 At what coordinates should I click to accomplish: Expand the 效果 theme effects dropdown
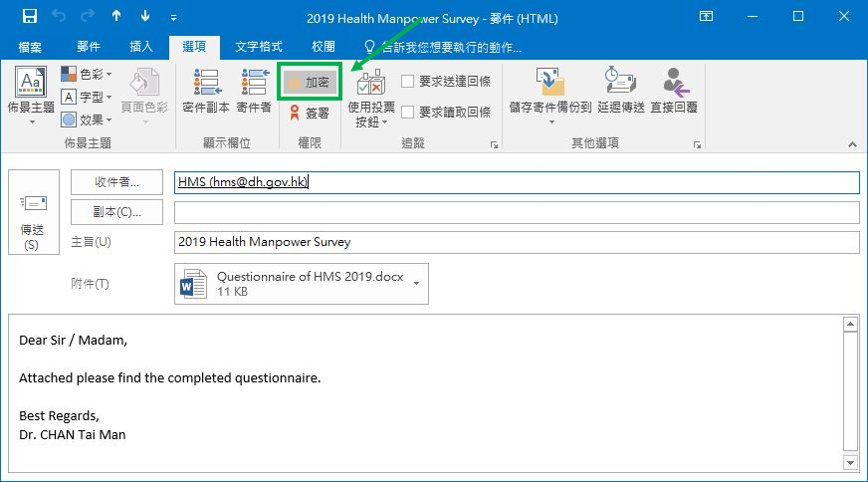(87, 120)
